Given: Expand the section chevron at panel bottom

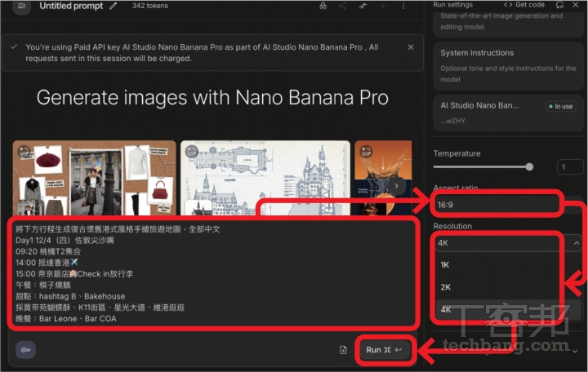Looking at the screenshot, I should point(575,352).
